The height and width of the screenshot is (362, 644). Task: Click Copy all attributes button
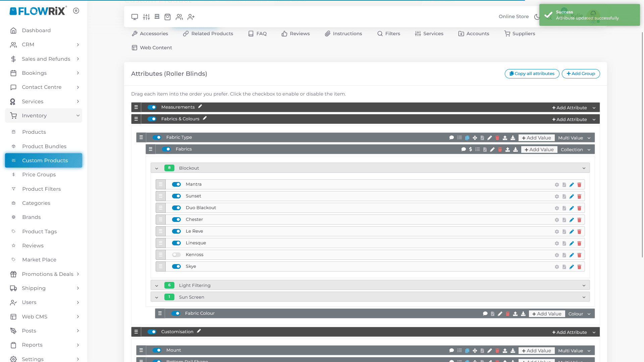point(532,74)
